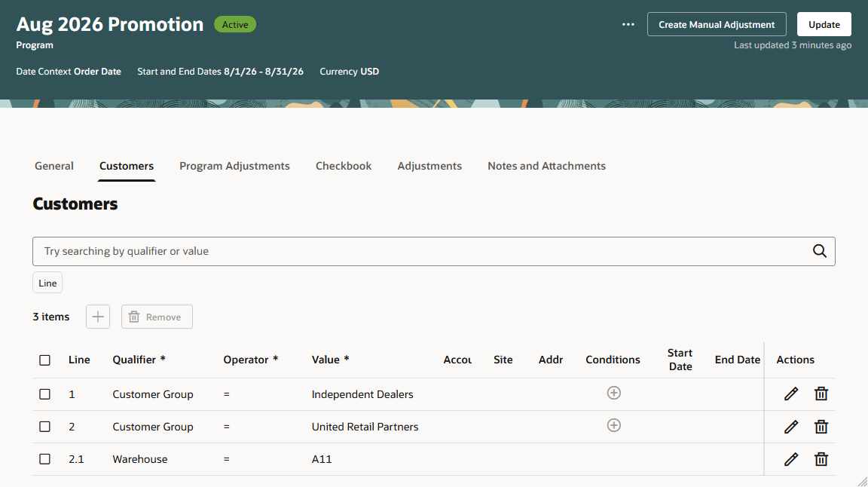Check the line 1 row checkbox
This screenshot has width=868, height=487.
pos(45,394)
